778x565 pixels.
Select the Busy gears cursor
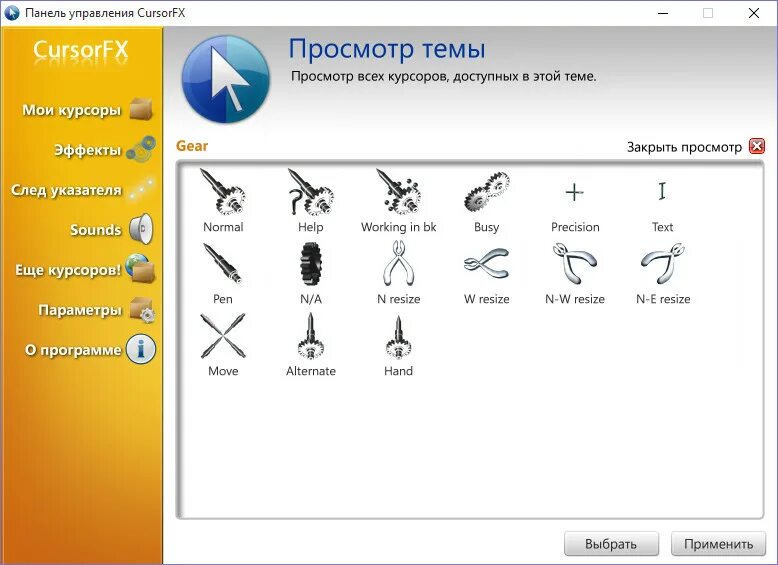tap(487, 192)
